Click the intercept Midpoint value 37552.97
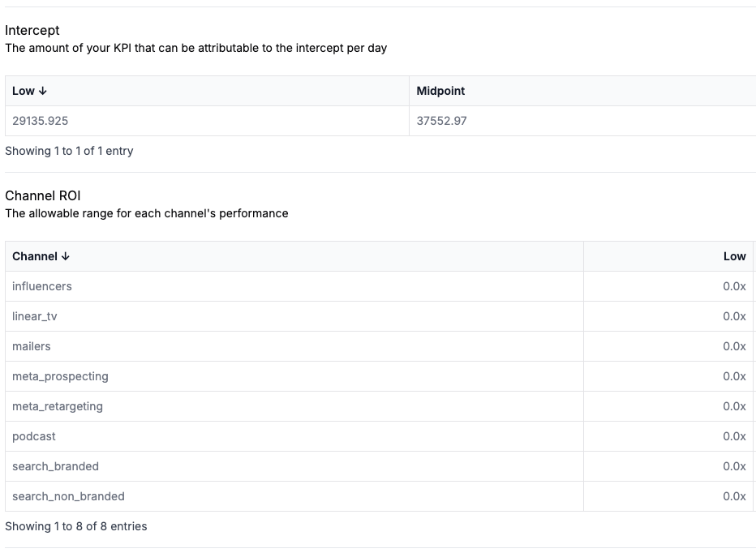The image size is (756, 553). pyautogui.click(x=441, y=121)
